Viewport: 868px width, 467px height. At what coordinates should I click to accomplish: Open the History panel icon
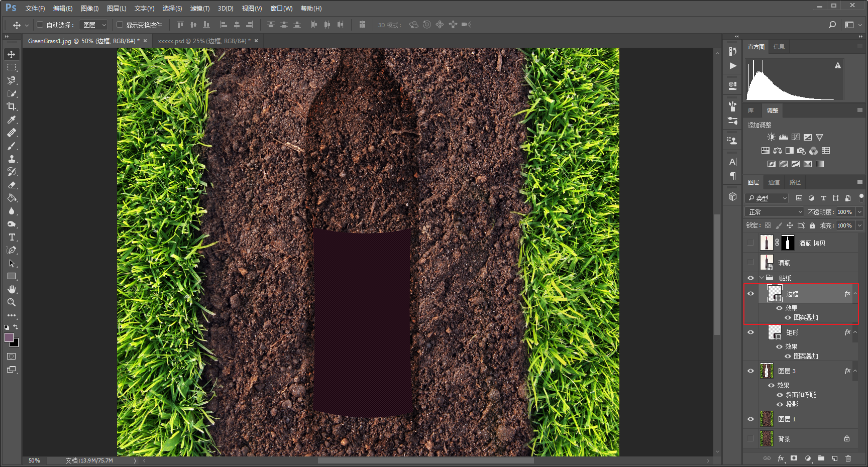pyautogui.click(x=732, y=51)
